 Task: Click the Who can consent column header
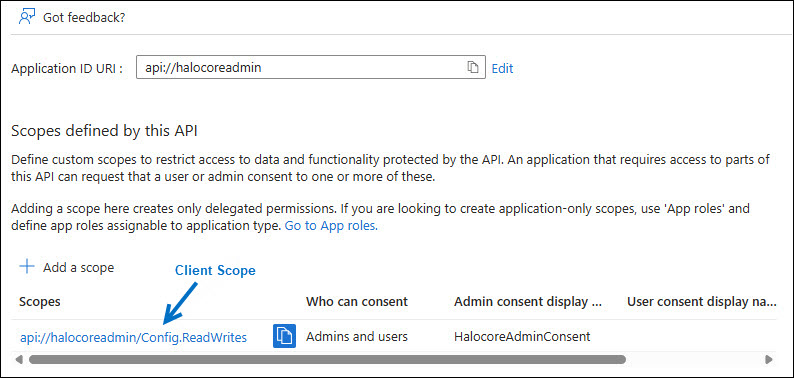(356, 302)
